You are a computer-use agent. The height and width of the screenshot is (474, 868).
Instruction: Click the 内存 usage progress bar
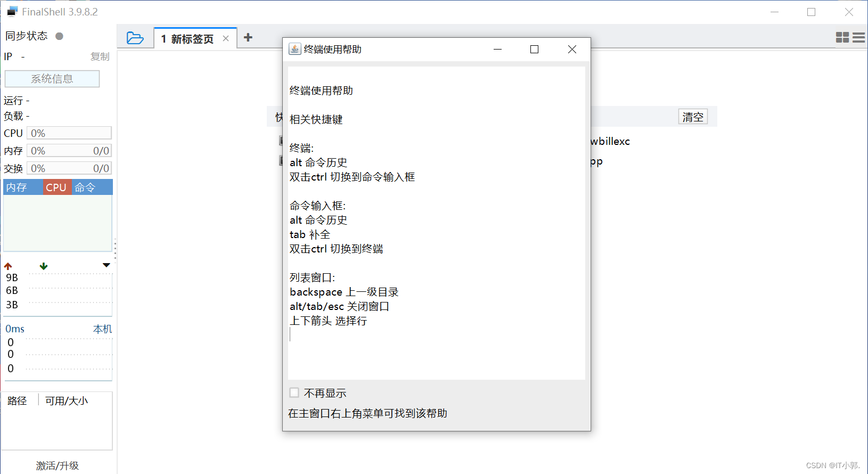[x=69, y=151]
